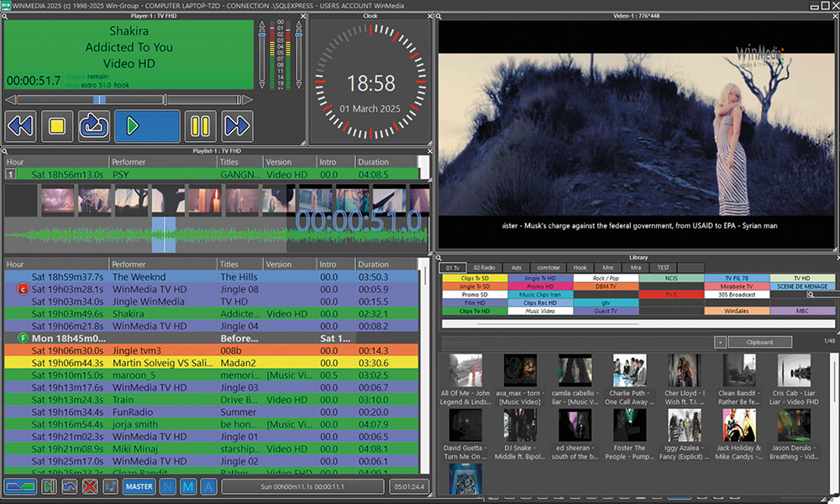Select the Cher Lloyd video thumbnail

point(684,370)
